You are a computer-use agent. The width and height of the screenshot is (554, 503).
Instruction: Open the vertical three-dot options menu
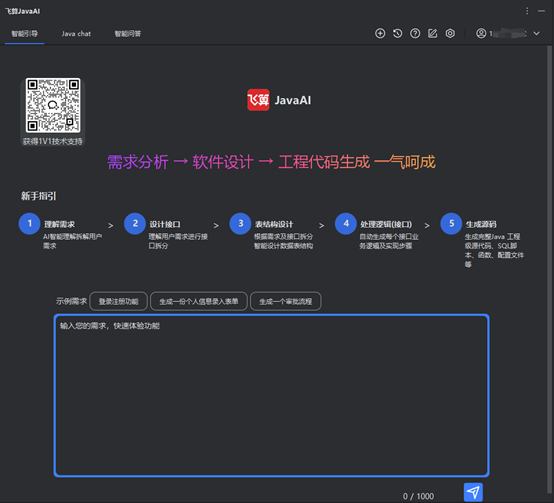coord(527,11)
